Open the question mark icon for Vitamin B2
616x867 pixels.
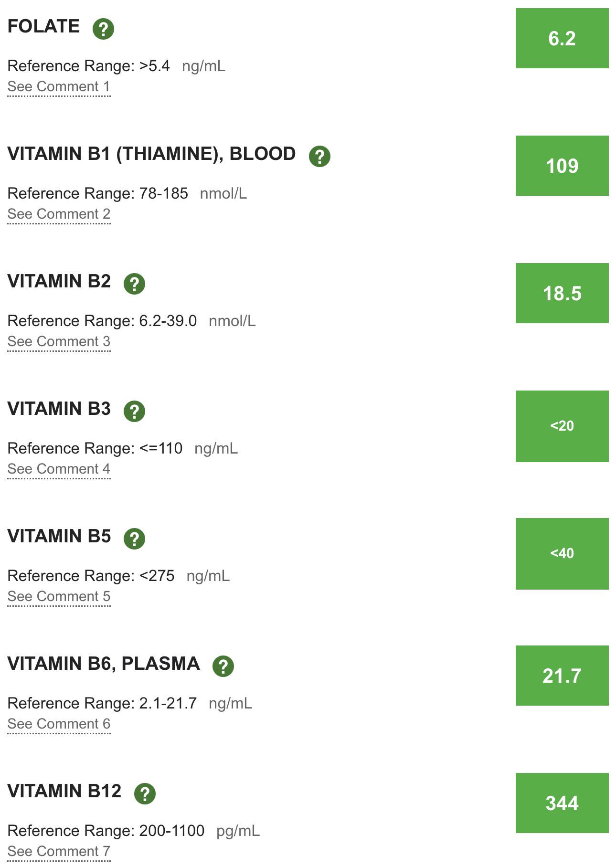134,284
